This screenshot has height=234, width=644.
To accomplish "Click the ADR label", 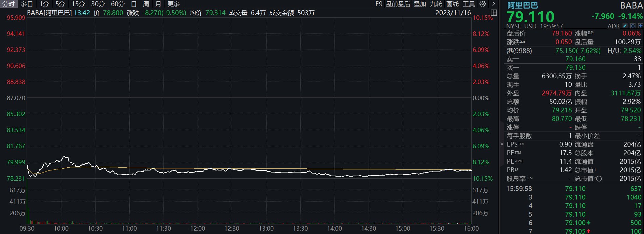I will [x=614, y=26].
